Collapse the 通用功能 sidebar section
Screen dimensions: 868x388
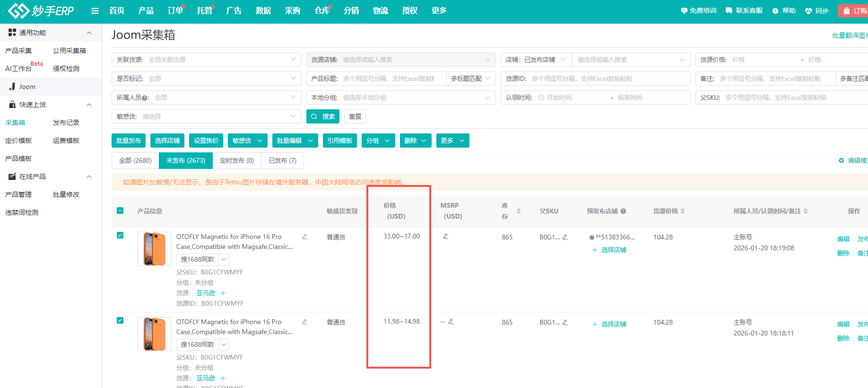(89, 33)
